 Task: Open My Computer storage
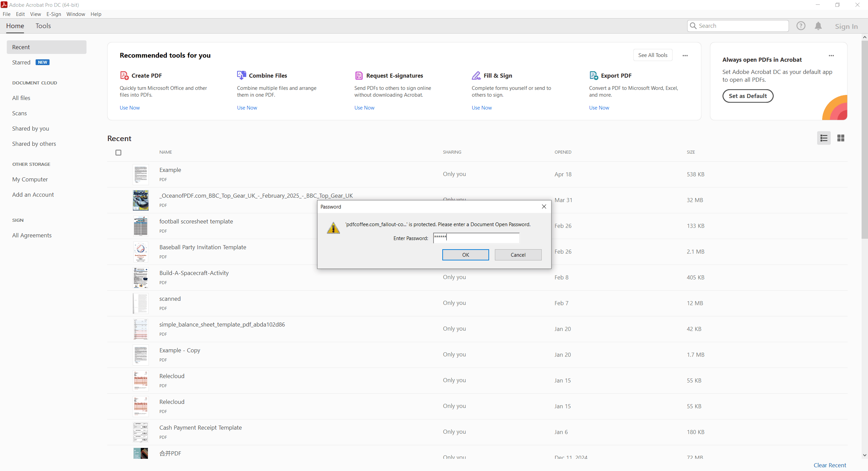(30, 179)
